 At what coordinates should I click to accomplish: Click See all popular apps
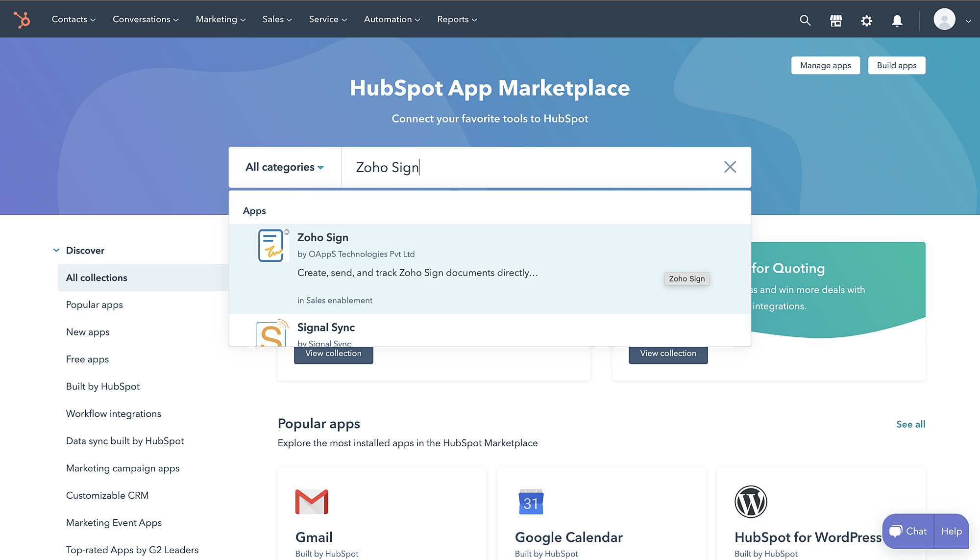tap(911, 424)
